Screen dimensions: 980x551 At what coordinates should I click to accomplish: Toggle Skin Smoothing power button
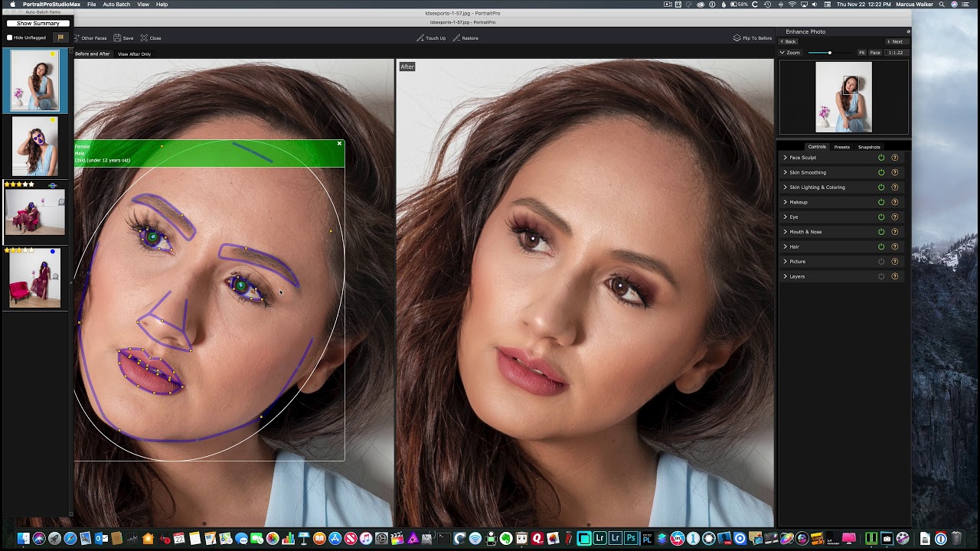pos(881,172)
